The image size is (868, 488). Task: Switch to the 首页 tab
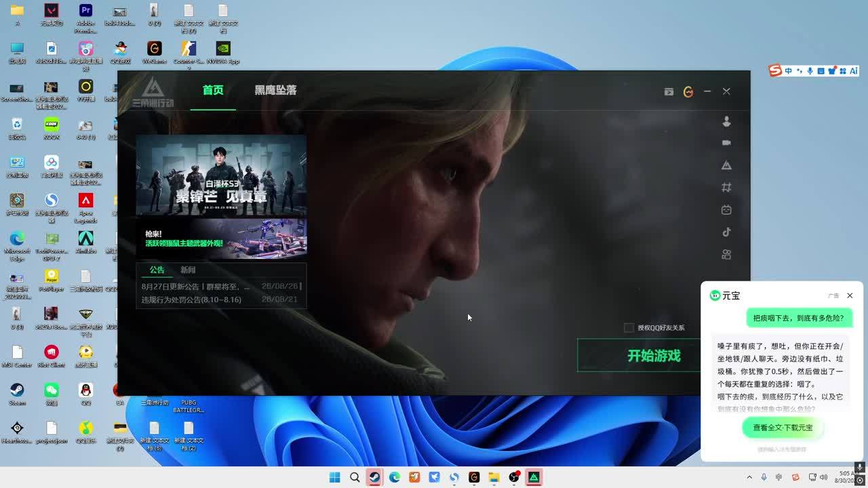pos(213,90)
